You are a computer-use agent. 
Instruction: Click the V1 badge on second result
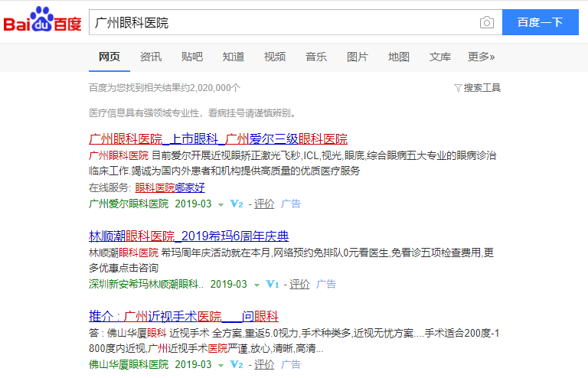tap(273, 284)
